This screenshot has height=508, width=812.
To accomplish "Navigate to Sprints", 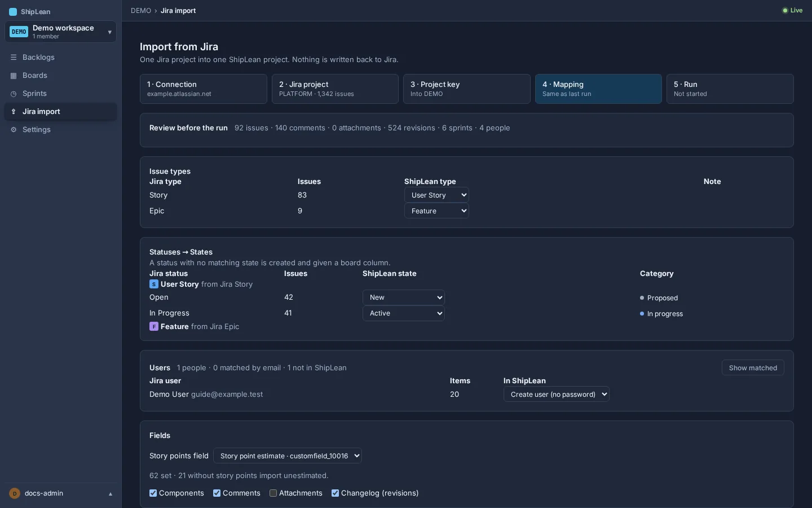I will tap(61, 94).
